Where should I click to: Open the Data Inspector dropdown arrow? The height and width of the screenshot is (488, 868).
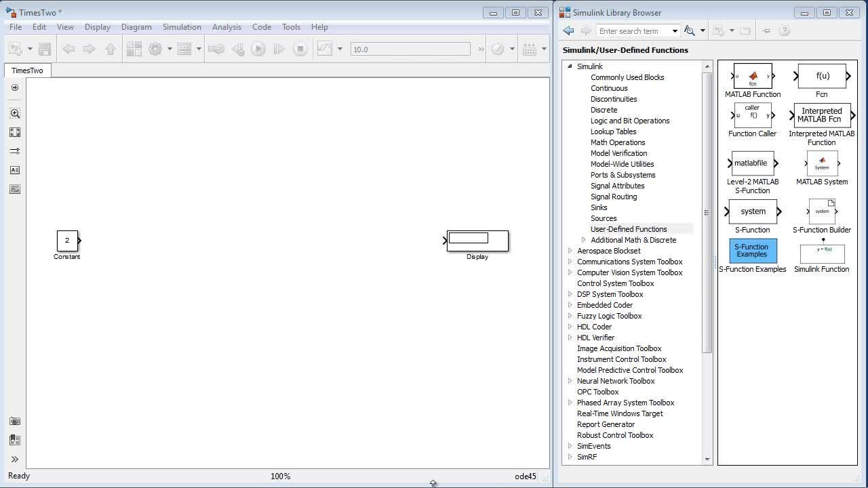point(340,49)
